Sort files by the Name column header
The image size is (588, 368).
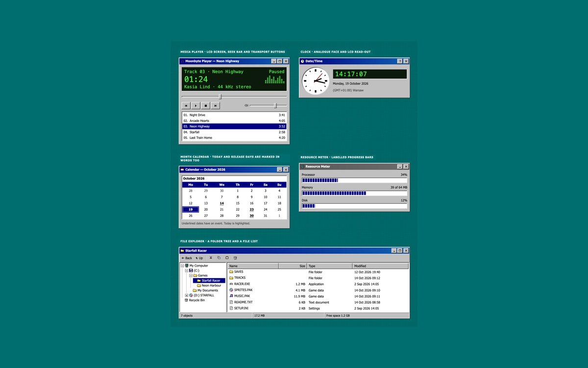(253, 266)
